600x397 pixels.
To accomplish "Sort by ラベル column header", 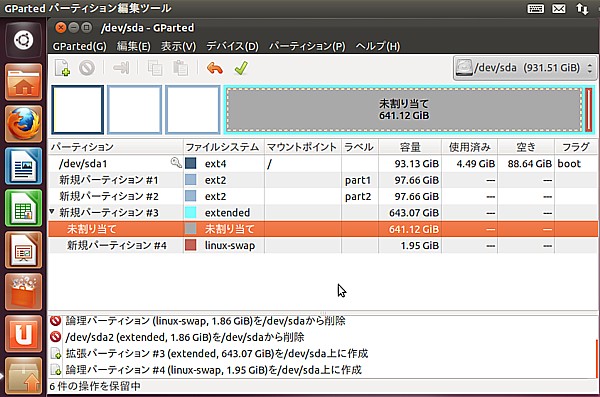I will [360, 147].
